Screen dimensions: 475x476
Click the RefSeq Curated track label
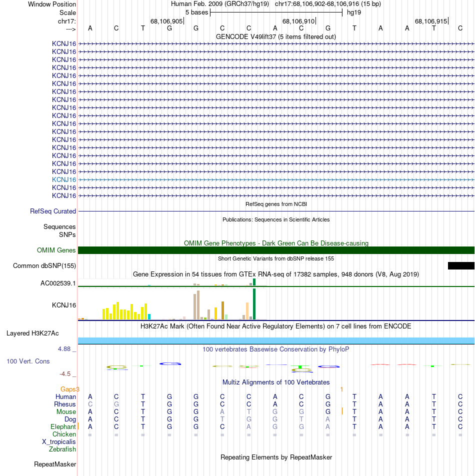pyautogui.click(x=53, y=211)
